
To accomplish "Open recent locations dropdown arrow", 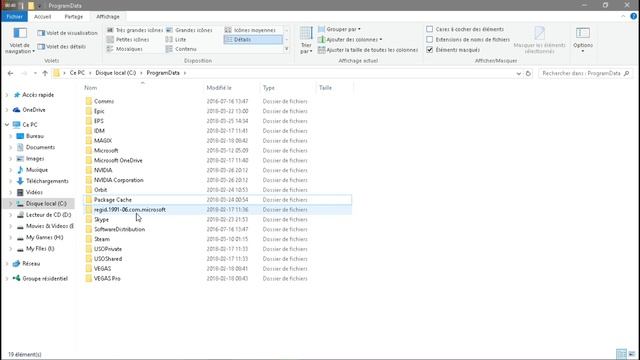I will click(x=35, y=73).
